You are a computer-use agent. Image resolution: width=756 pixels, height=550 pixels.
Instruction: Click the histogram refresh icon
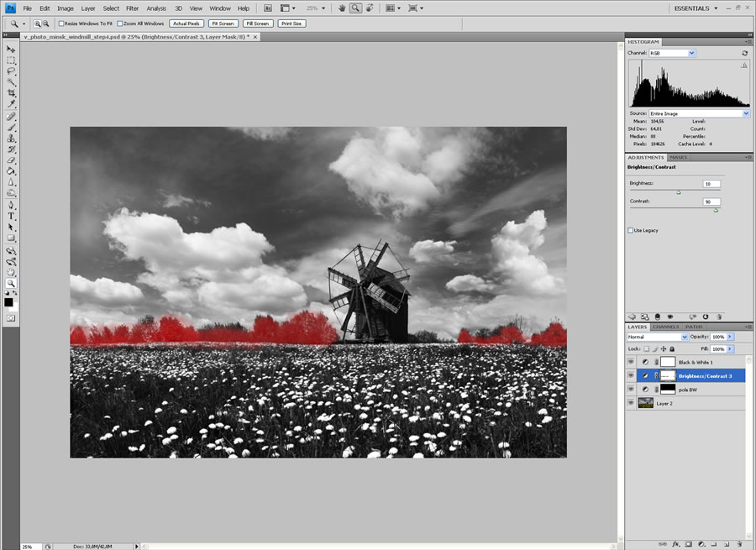tap(744, 53)
